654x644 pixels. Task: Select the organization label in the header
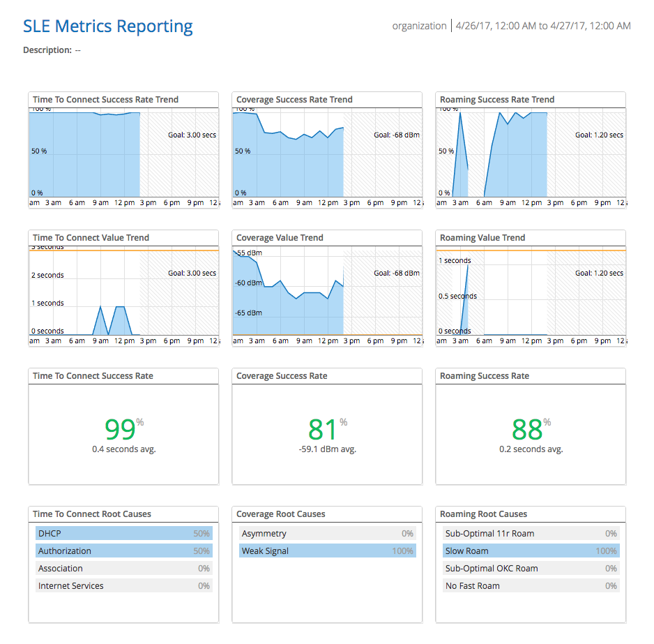(x=419, y=26)
